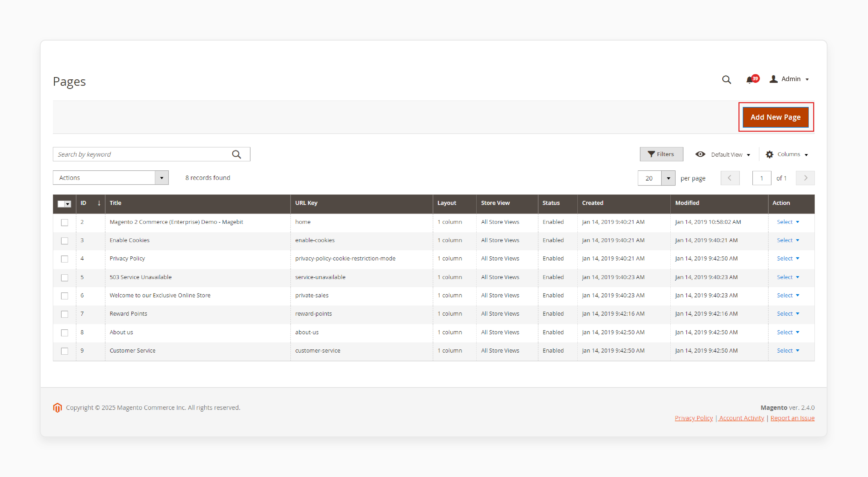This screenshot has height=477, width=868.
Task: Click the Add New Page button
Action: click(777, 117)
